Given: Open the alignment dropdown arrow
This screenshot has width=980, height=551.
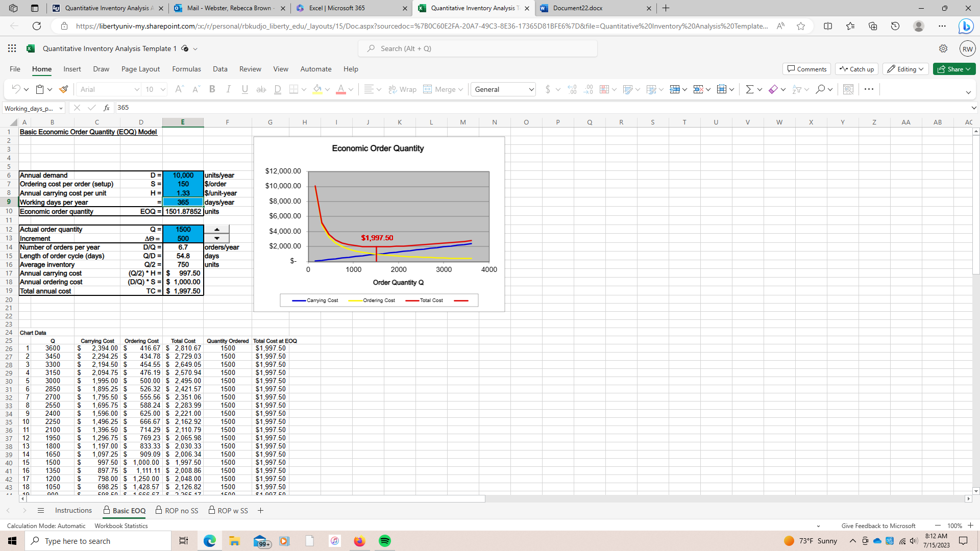Looking at the screenshot, I should 379,89.
